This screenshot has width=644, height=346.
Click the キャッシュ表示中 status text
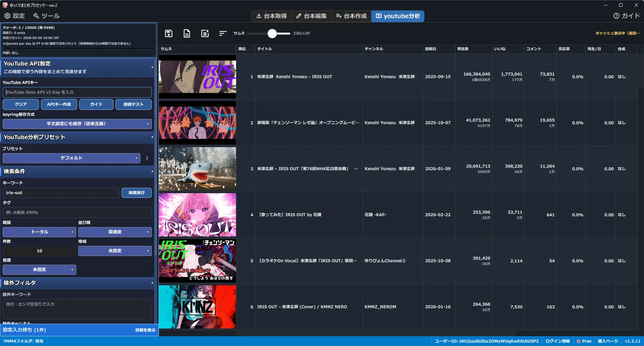point(617,33)
